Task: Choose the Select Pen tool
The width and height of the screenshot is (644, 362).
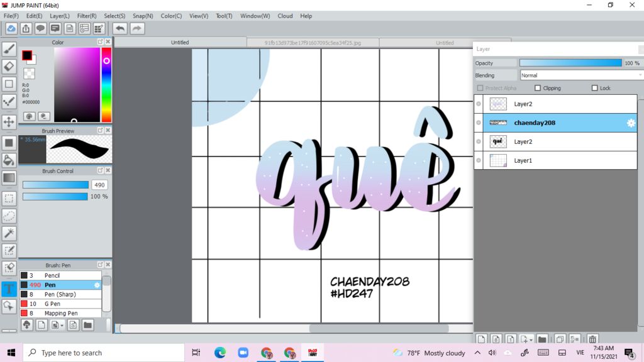Action: [9, 250]
